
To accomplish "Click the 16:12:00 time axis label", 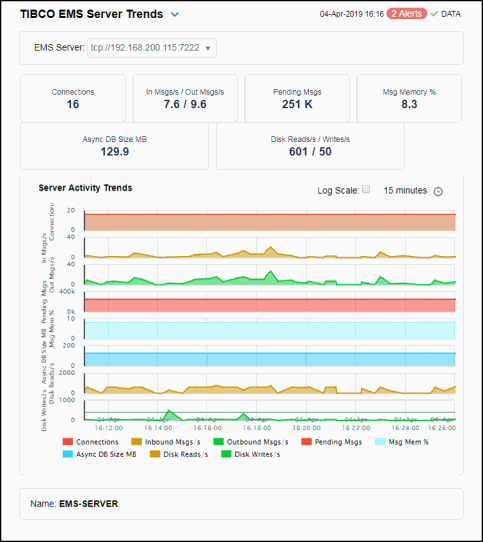I will click(109, 428).
